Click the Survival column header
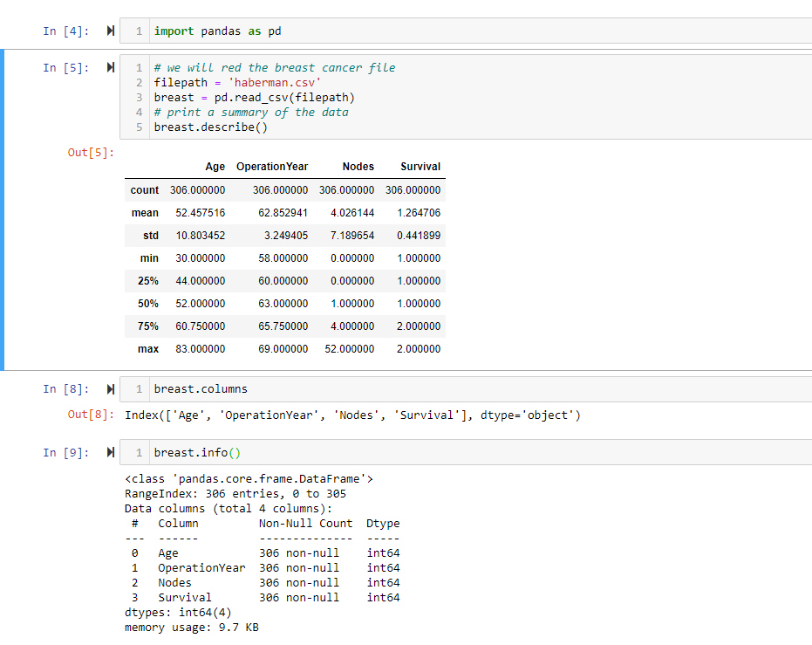 420,167
